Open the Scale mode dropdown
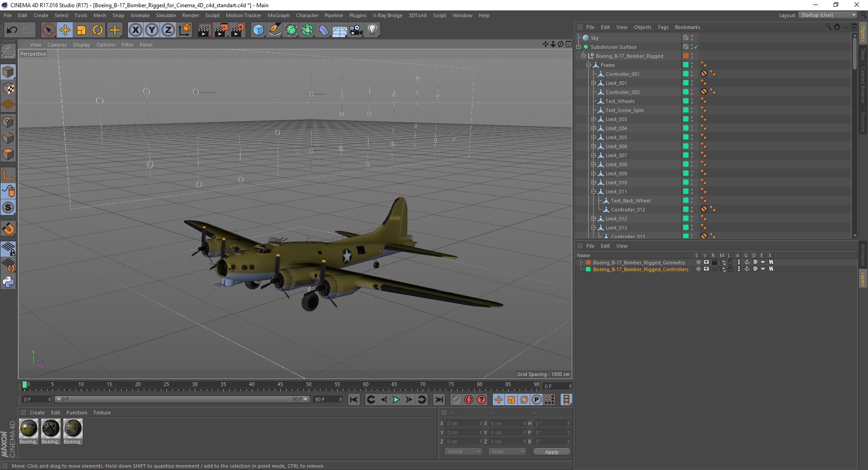The image size is (868, 470). 507,451
